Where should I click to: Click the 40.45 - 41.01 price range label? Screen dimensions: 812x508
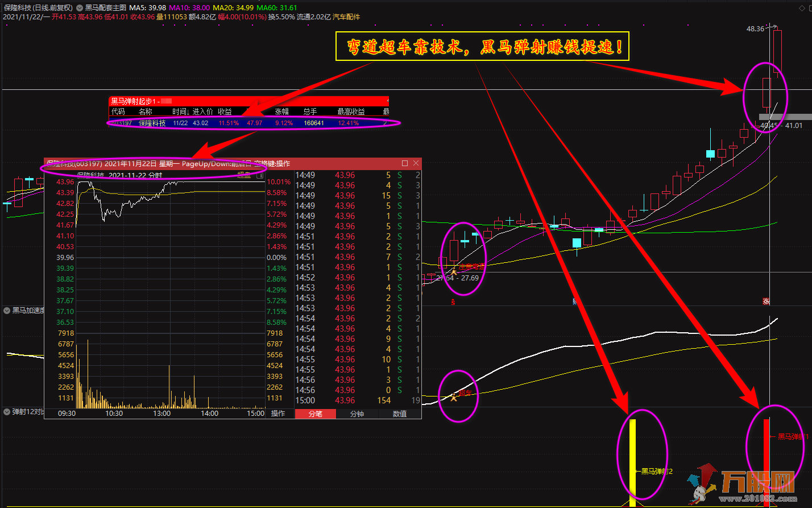(781, 126)
